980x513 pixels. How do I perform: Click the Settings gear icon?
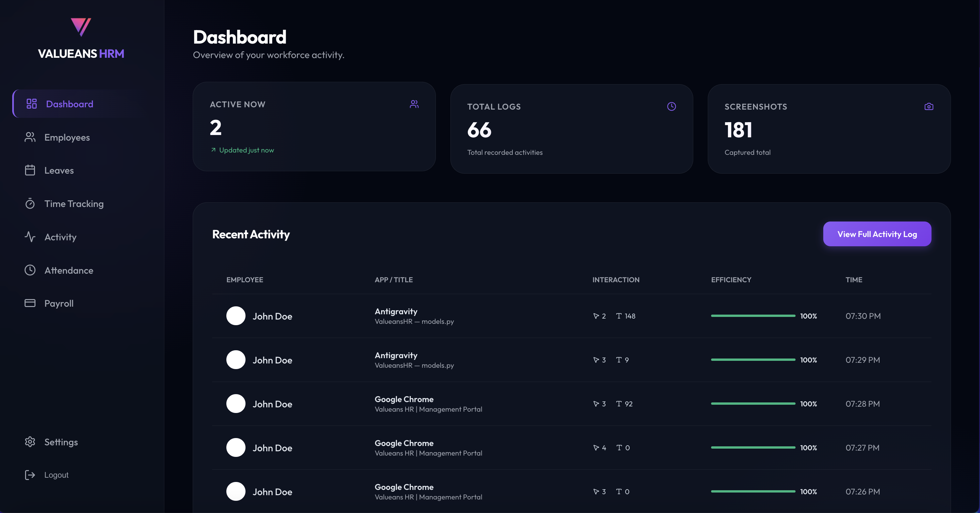(x=30, y=442)
